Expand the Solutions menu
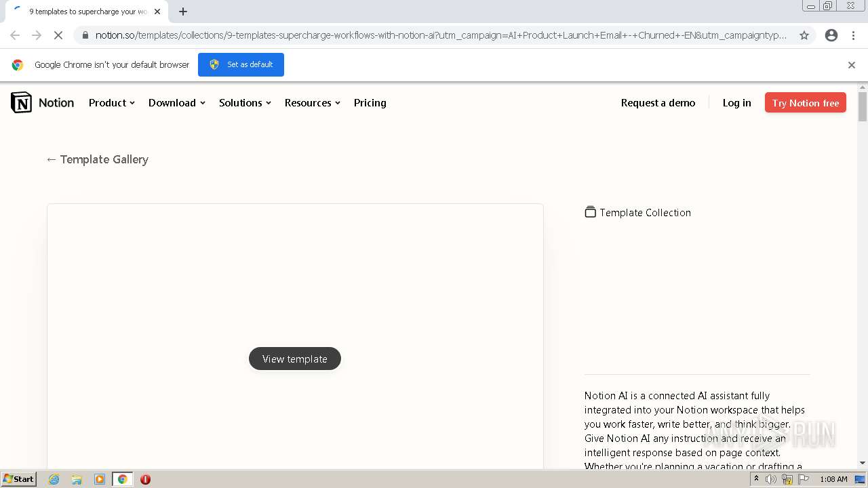 pos(245,102)
